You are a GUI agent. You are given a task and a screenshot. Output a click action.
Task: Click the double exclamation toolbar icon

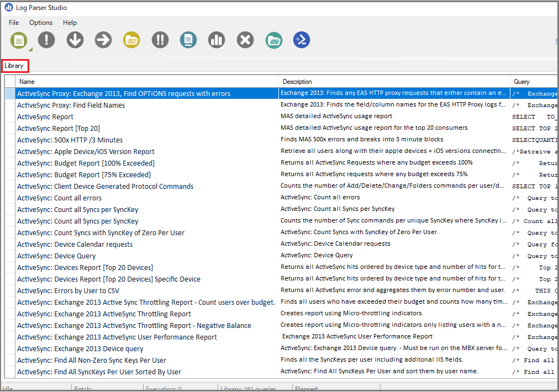coord(160,40)
